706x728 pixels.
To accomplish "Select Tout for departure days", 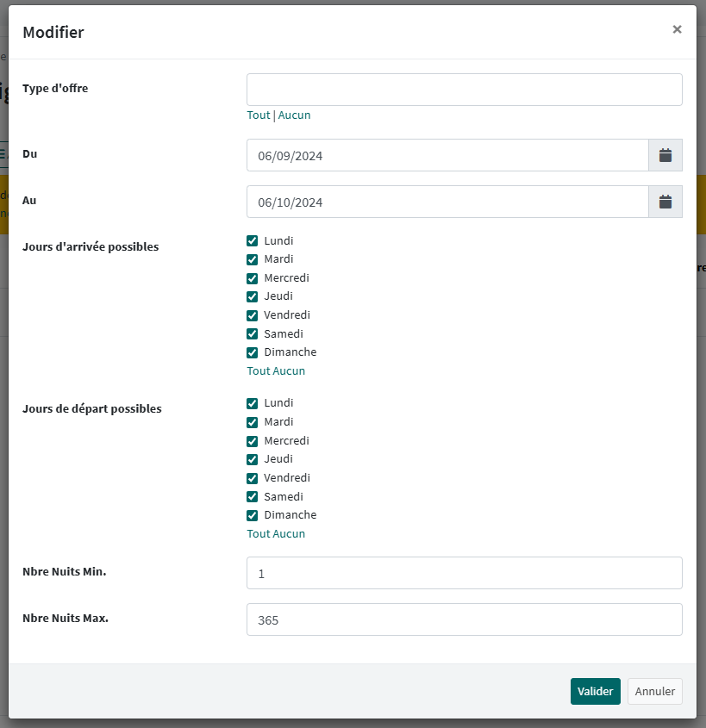I will (x=258, y=534).
